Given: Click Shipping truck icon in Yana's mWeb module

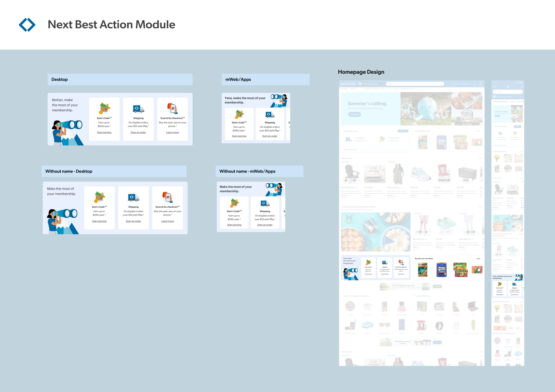Looking at the screenshot, I should (270, 114).
